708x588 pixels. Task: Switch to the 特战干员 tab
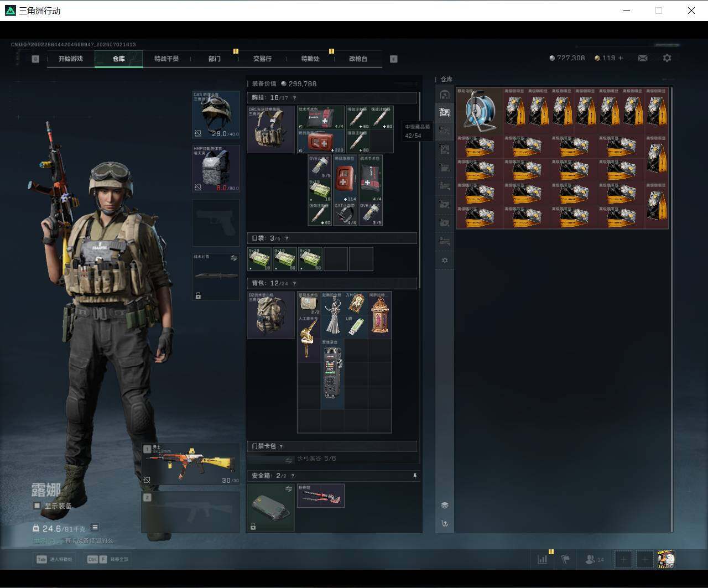166,59
